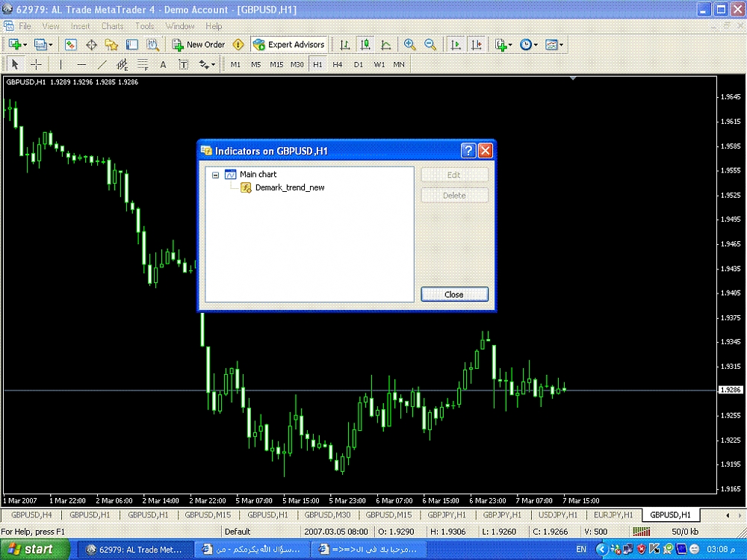
Task: Pick the Fibonacci retracement tool
Action: click(143, 65)
